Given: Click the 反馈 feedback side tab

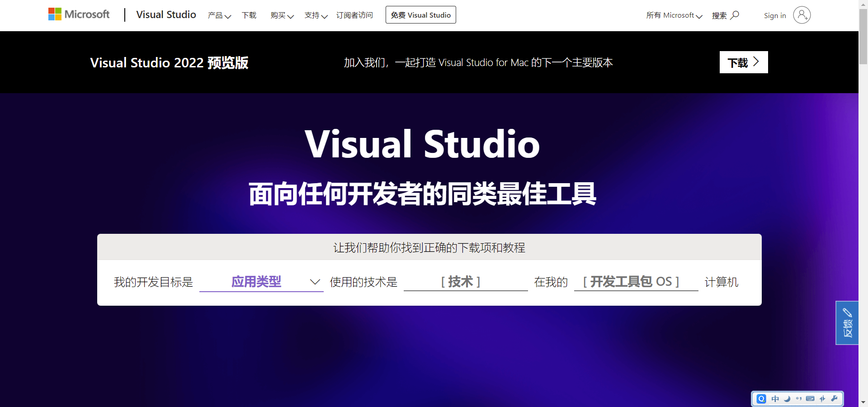Looking at the screenshot, I should point(847,323).
